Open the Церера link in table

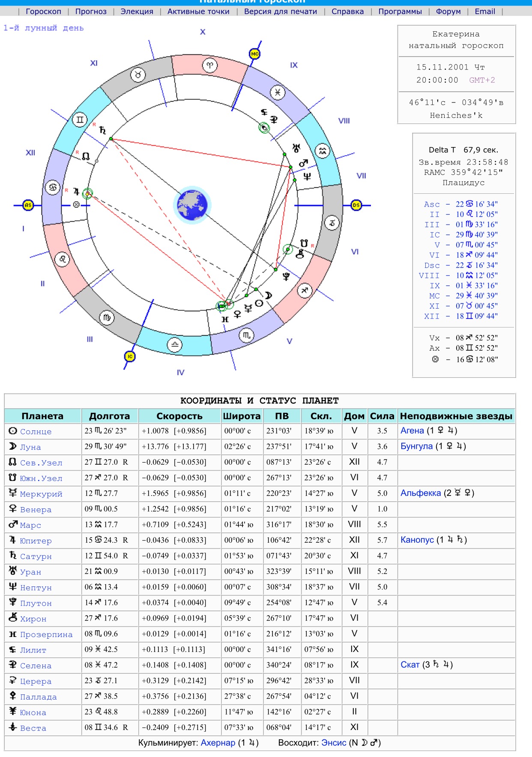point(36,681)
